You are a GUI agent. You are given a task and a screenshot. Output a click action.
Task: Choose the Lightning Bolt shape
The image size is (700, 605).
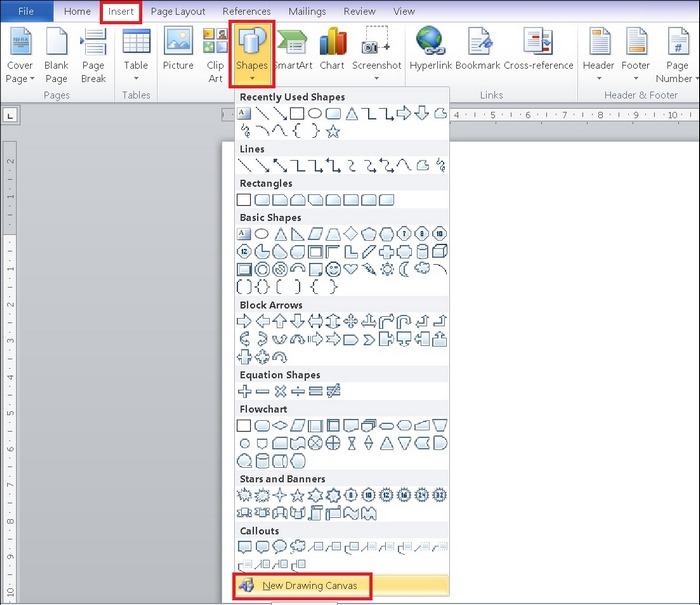369,269
